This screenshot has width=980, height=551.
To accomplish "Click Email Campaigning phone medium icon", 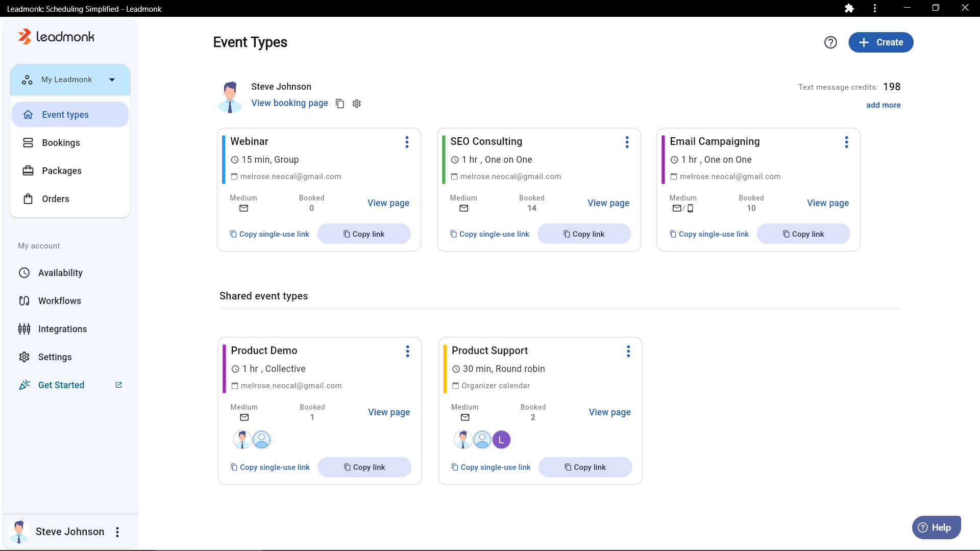I will tap(690, 208).
